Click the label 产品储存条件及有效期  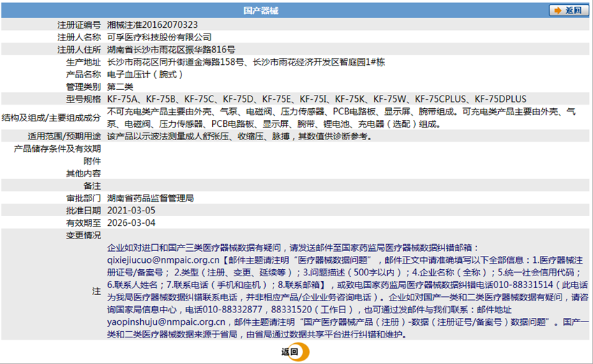coord(57,149)
